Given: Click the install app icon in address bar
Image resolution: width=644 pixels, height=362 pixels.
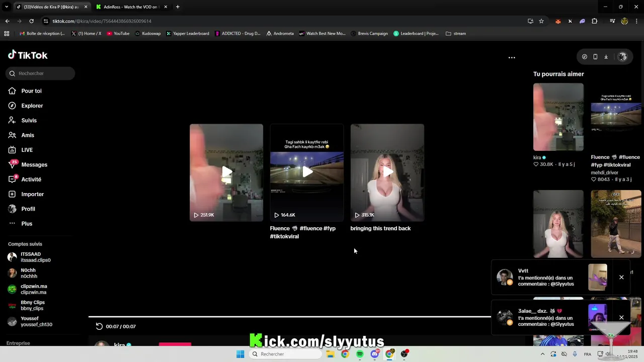Looking at the screenshot, I should (x=530, y=21).
